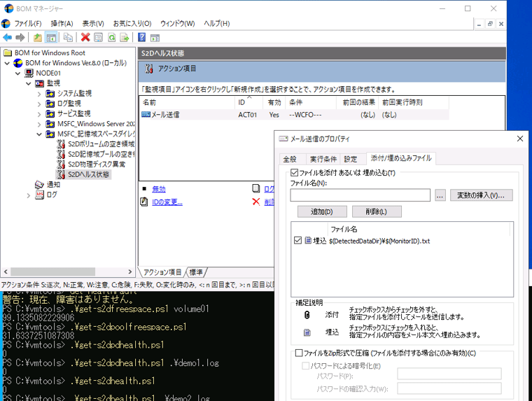Toggle ファイルを添付 あるいは 埋め込む checkbox
Image resolution: width=532 pixels, height=401 pixels.
pos(295,173)
